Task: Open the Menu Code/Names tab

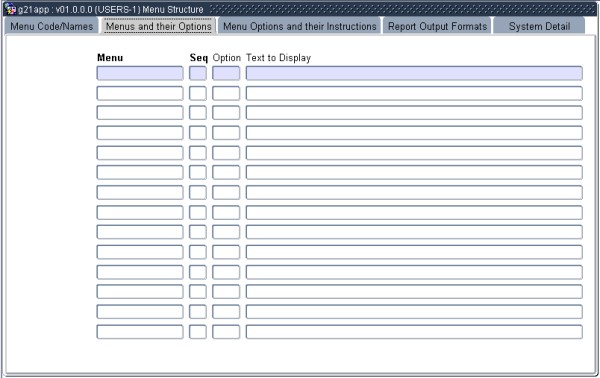Action: click(x=52, y=26)
